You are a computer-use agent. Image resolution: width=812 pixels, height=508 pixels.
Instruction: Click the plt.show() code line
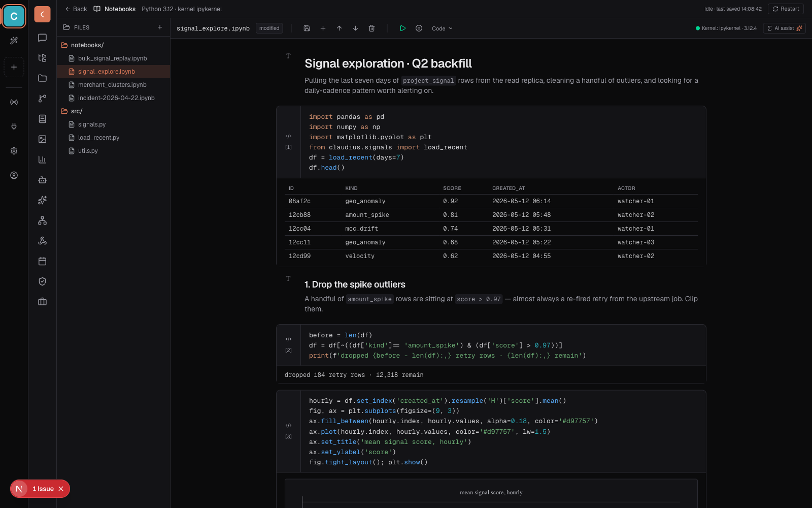[x=368, y=462]
